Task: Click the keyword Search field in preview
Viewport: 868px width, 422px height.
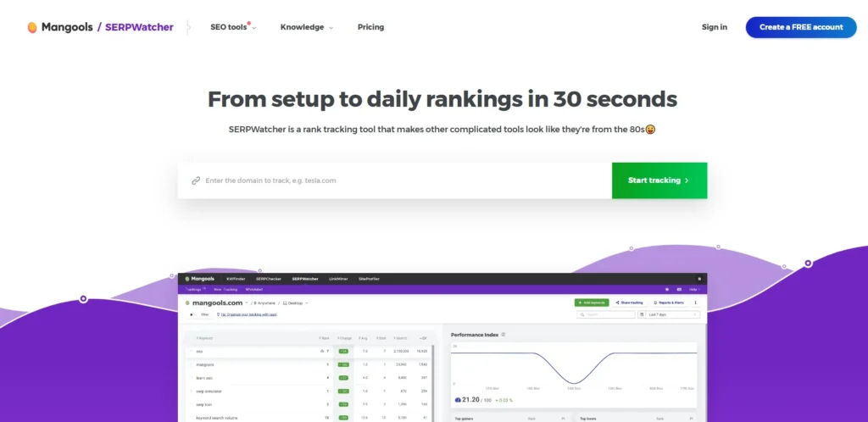Action: (605, 314)
